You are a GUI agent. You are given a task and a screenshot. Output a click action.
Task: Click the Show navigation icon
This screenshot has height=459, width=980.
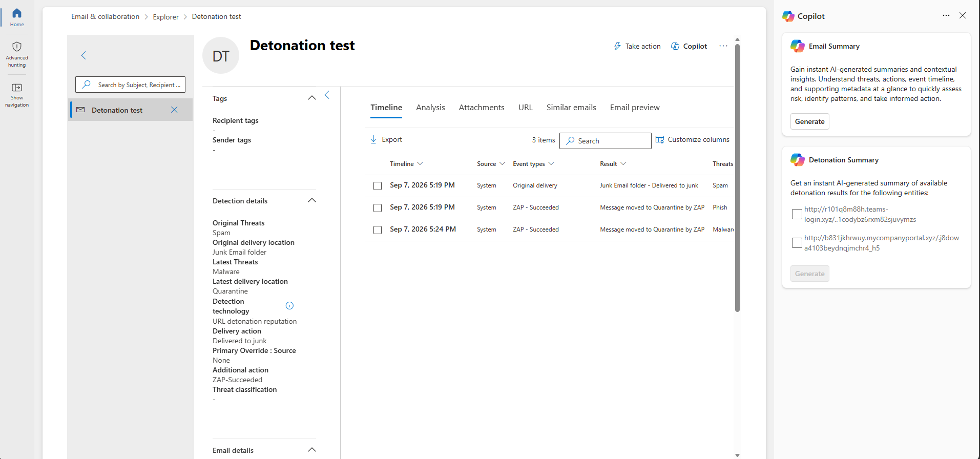pos(17,88)
